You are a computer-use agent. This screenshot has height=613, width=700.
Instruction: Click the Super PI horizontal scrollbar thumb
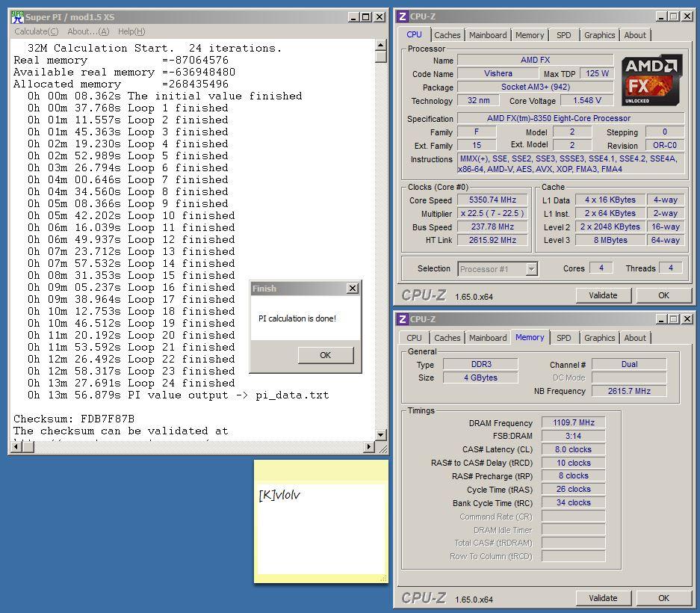[28, 446]
